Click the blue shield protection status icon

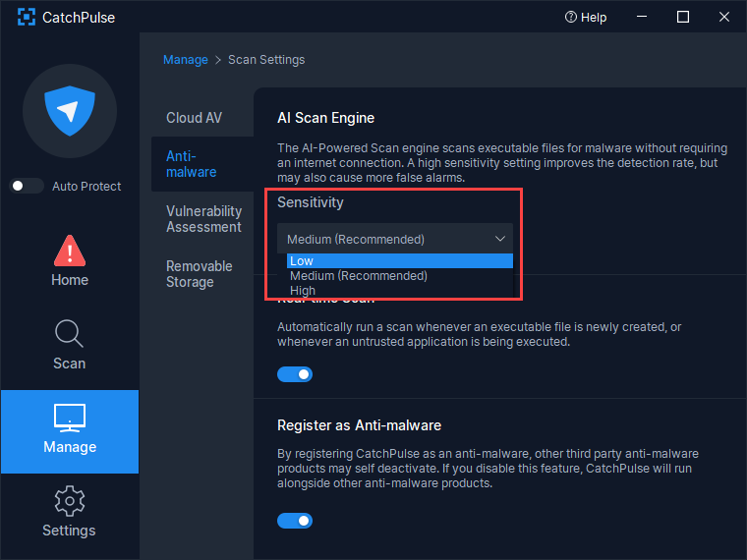click(69, 111)
